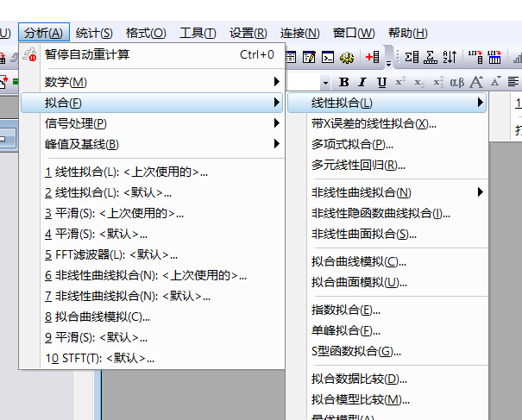
Task: Expand 峰值及基线(B) submenu
Action: coord(276,144)
